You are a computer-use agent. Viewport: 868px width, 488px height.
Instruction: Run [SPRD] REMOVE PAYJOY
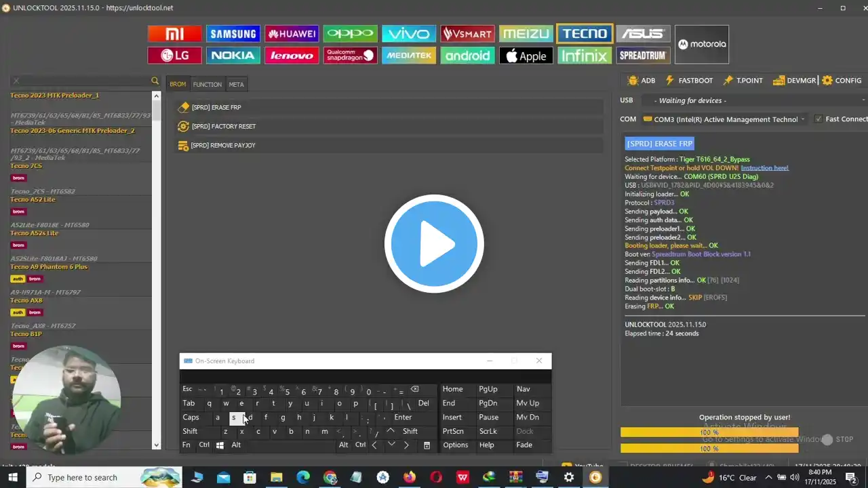coord(389,146)
